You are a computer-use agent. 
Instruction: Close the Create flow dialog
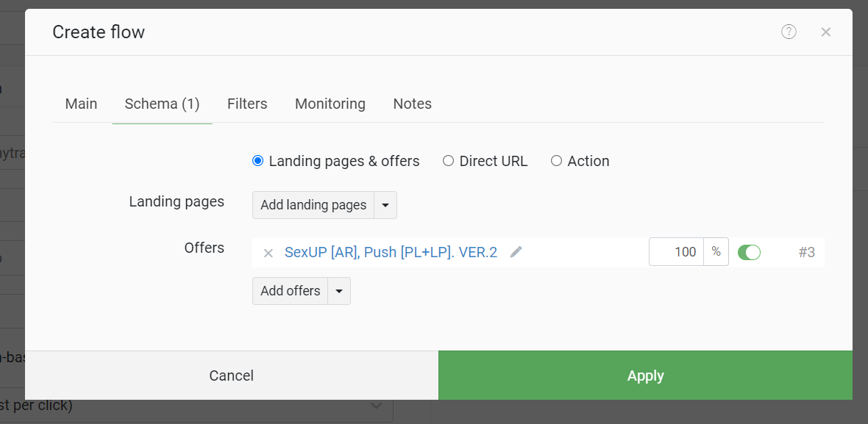tap(825, 32)
